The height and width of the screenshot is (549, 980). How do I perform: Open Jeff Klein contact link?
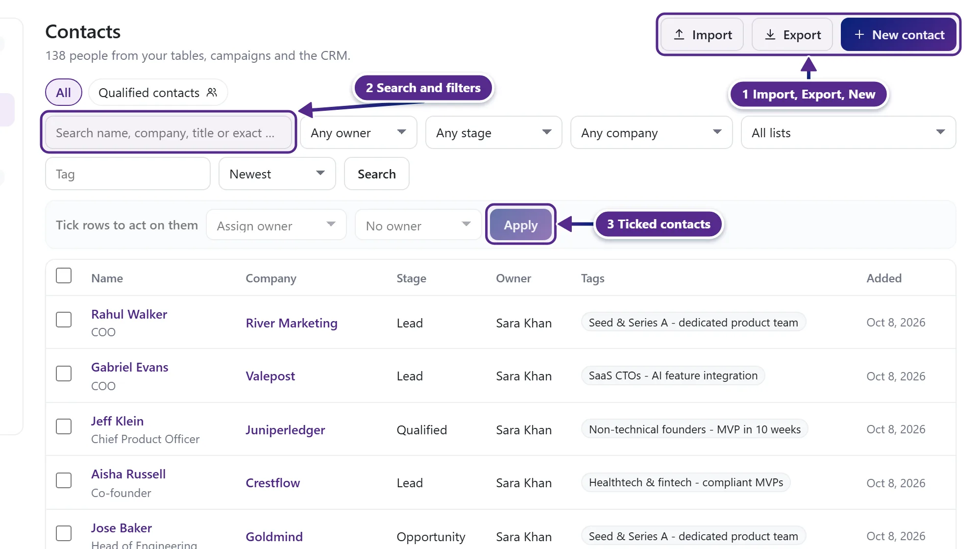117,421
